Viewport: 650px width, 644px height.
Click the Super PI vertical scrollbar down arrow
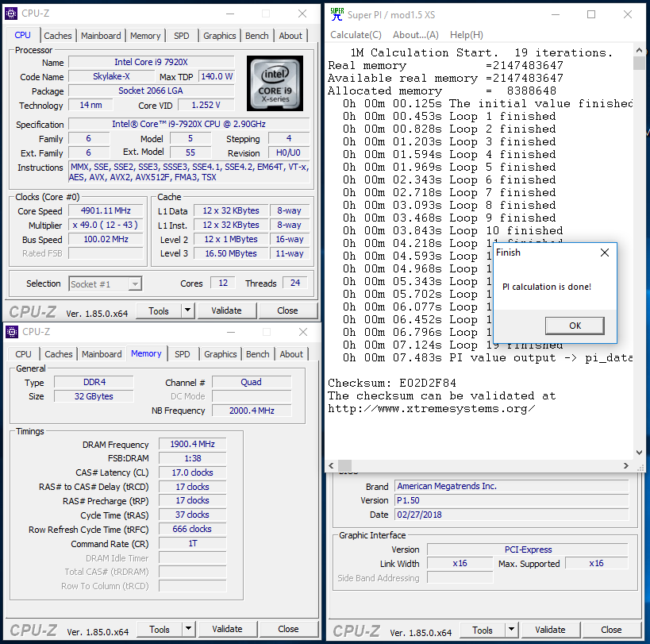pyautogui.click(x=639, y=453)
